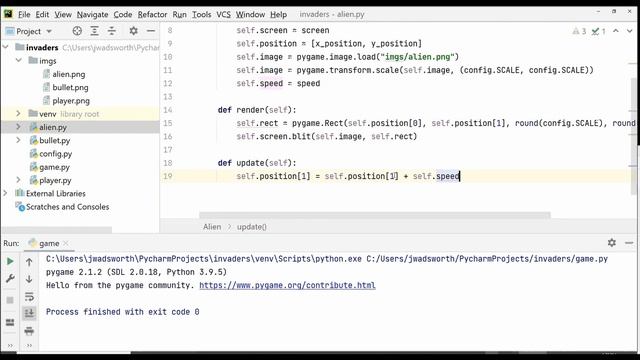The width and height of the screenshot is (640, 360).
Task: Go to previous highlighted error arrow
Action: click(616, 31)
